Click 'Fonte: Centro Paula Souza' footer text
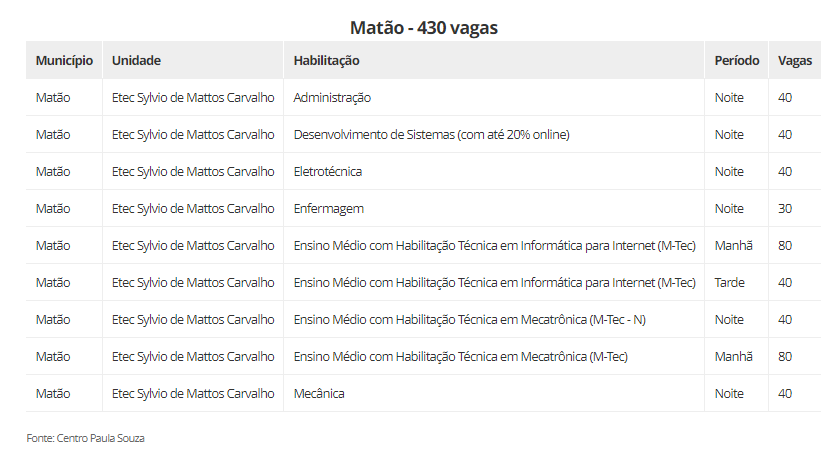 click(85, 438)
